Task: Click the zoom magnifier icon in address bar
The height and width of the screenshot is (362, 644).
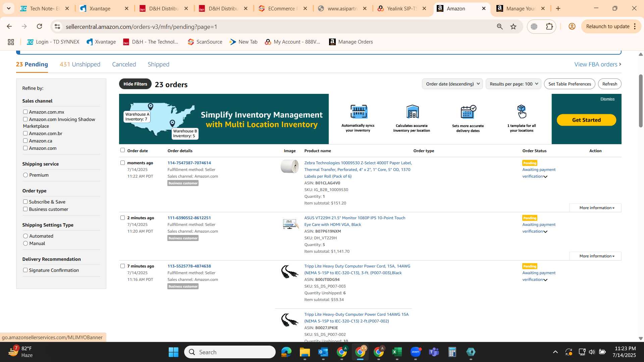Action: click(500, 26)
